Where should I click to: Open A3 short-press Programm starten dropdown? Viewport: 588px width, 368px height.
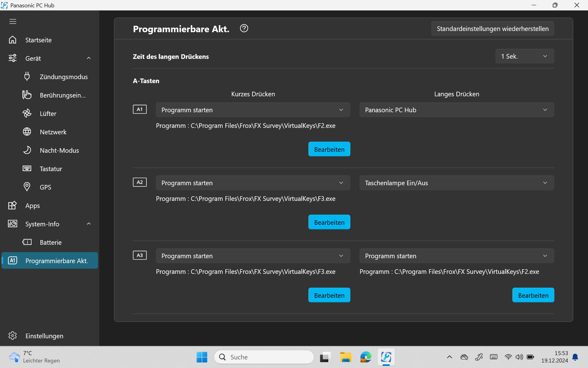point(253,256)
